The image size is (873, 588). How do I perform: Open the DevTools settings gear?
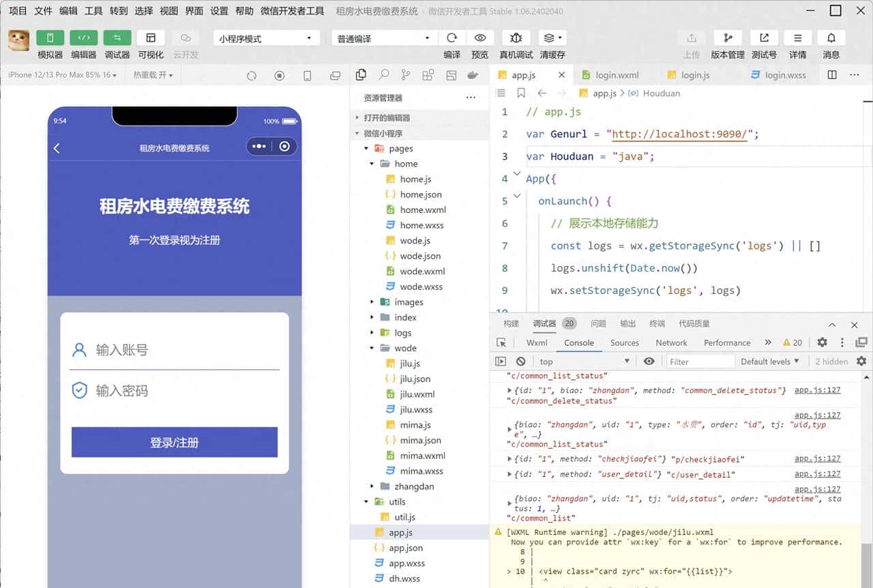click(823, 342)
